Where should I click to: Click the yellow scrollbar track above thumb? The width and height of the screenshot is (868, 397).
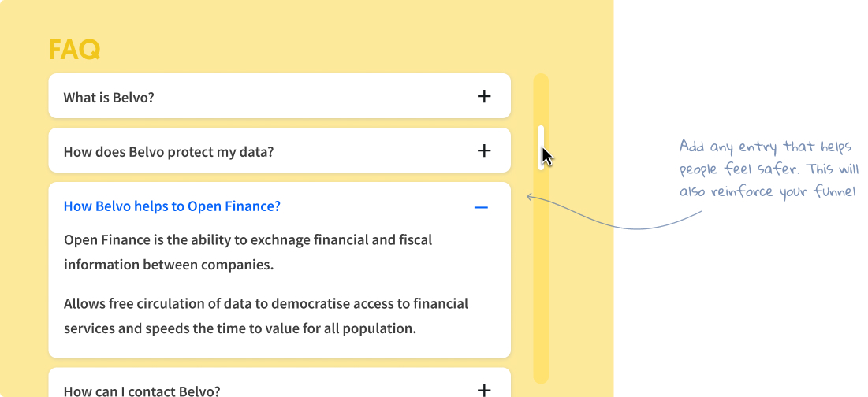(541, 99)
